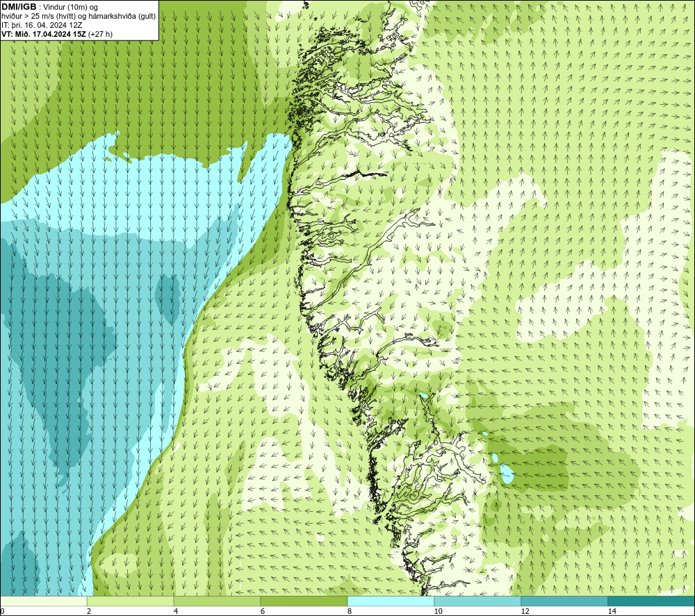
Task: Click the 2–4 m/s light green swatch
Action: point(131,601)
